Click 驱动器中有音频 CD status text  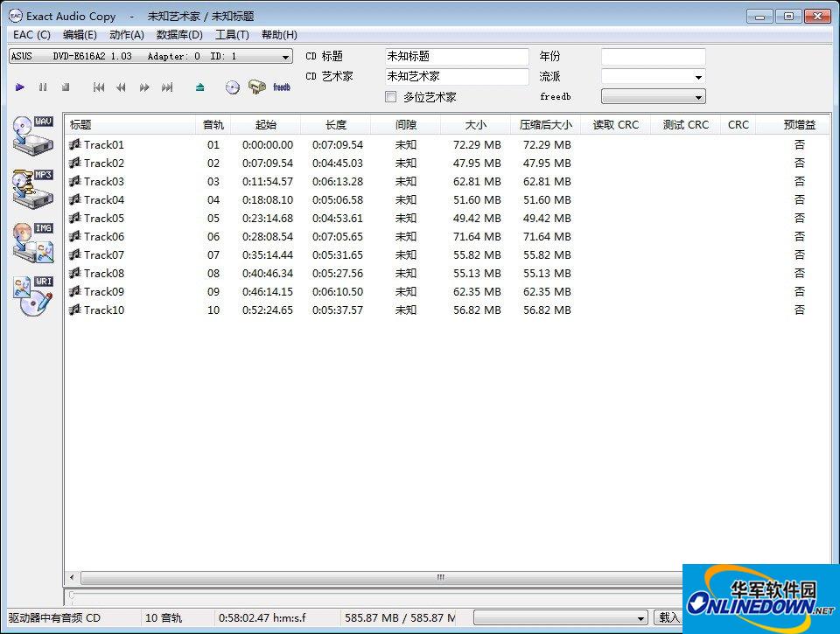tap(54, 618)
